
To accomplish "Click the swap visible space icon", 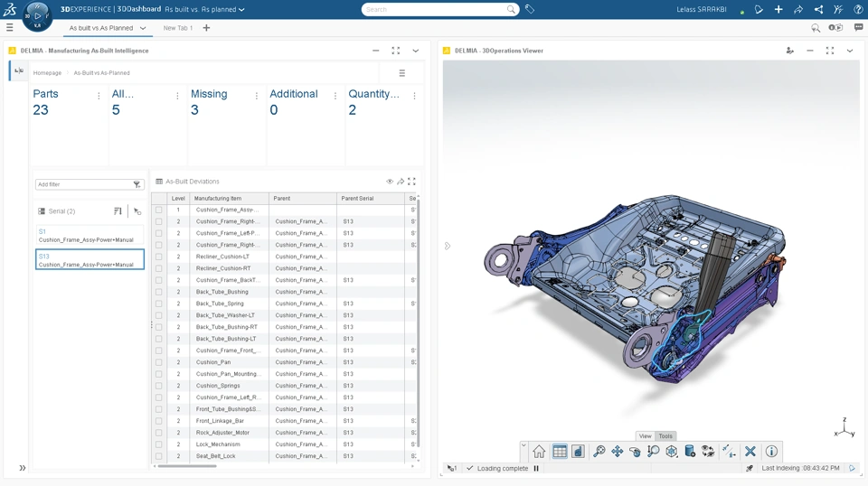I will click(708, 452).
